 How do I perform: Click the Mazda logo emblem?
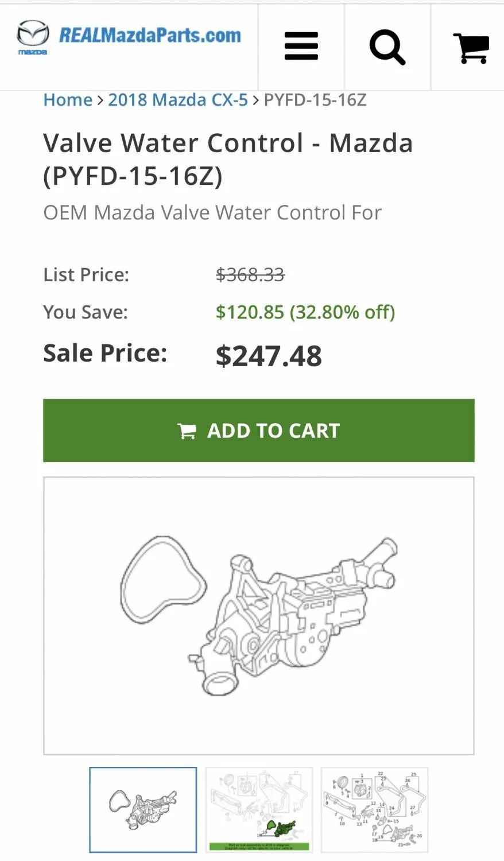(x=32, y=36)
